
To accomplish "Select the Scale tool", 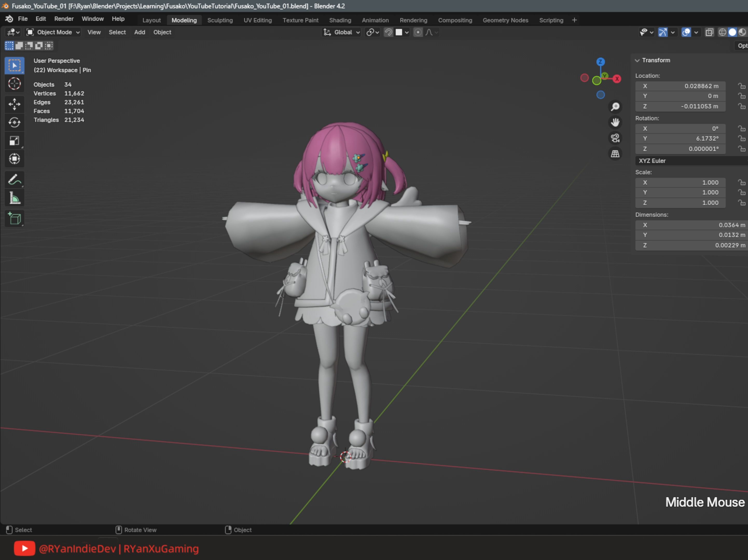I will click(14, 141).
